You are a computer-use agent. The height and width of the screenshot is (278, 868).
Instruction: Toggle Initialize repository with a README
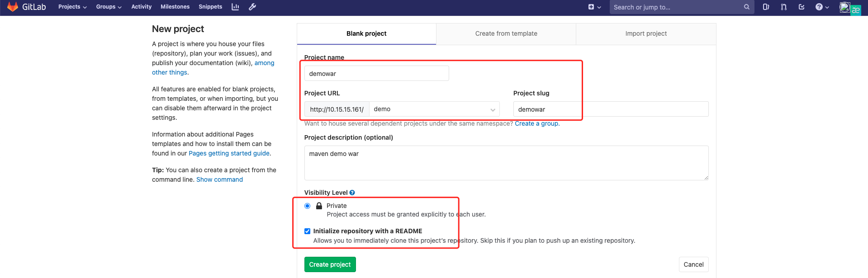tap(308, 231)
